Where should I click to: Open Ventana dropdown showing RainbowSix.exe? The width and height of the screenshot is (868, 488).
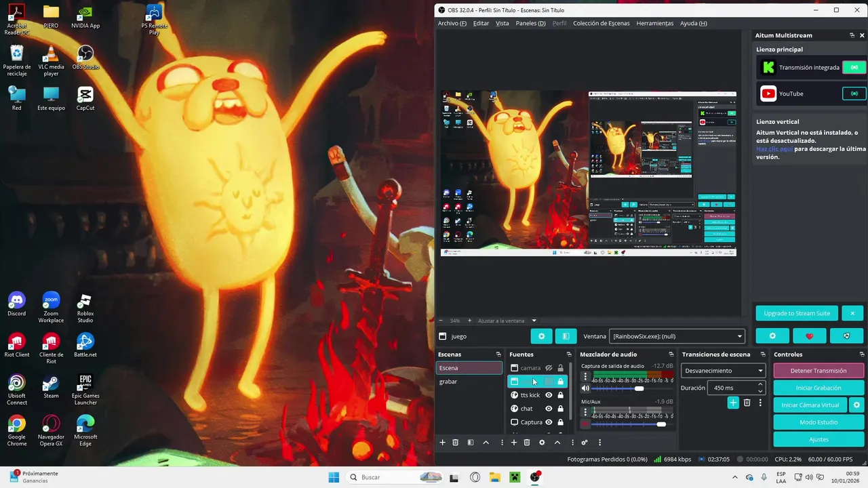(677, 336)
